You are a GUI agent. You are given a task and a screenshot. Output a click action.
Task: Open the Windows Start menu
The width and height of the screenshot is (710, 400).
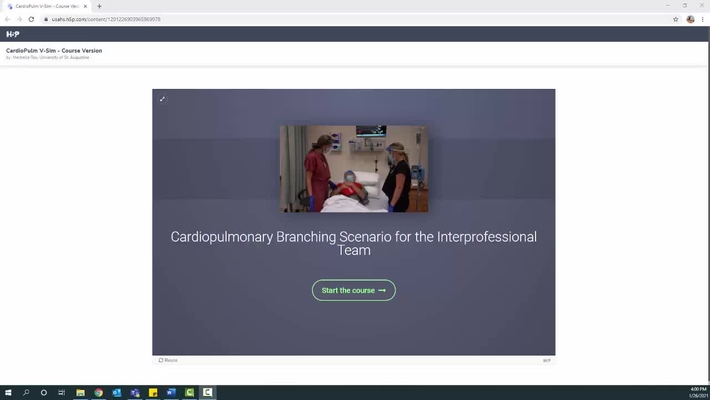tap(8, 392)
